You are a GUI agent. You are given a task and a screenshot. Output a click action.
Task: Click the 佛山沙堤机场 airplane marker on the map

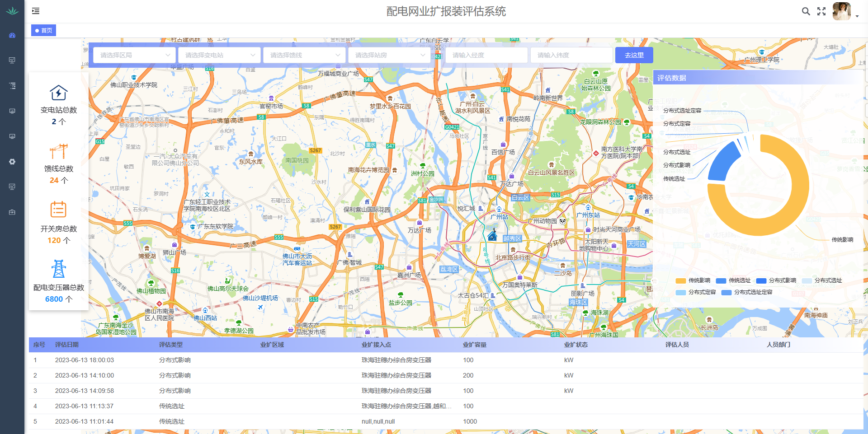click(x=260, y=307)
